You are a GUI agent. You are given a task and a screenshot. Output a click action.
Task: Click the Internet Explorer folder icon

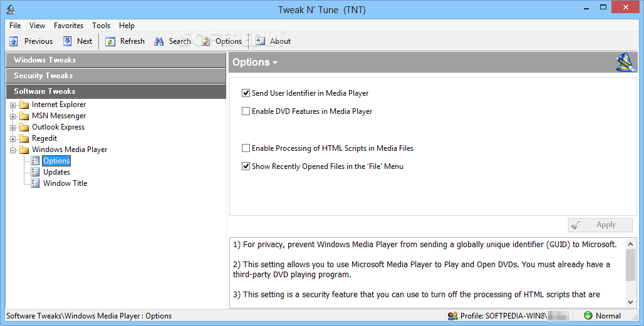pos(24,104)
